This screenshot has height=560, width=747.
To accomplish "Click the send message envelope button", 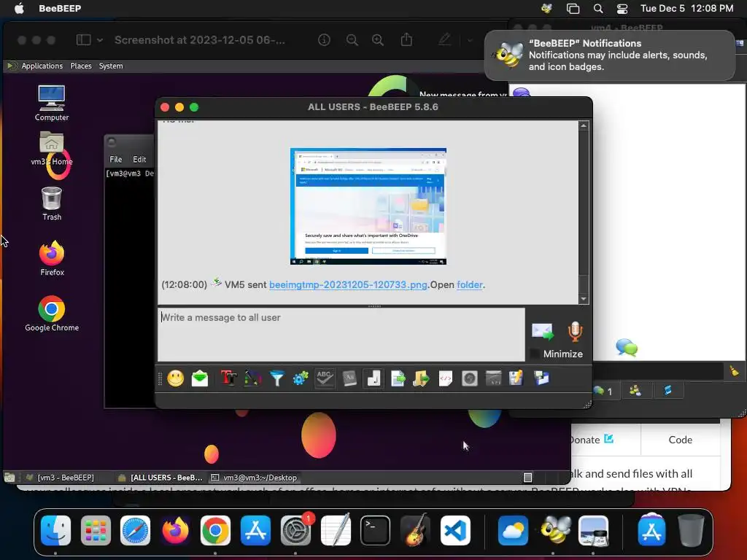I will click(543, 332).
